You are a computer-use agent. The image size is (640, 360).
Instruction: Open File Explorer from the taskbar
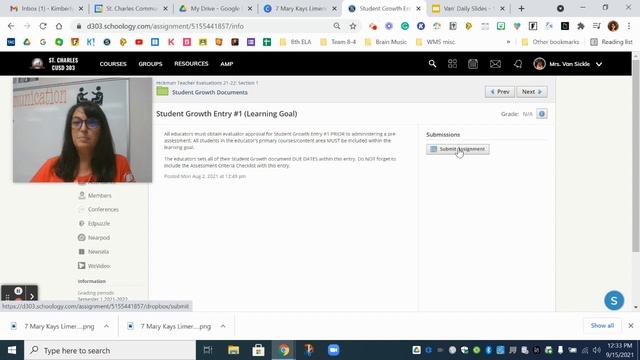233,350
